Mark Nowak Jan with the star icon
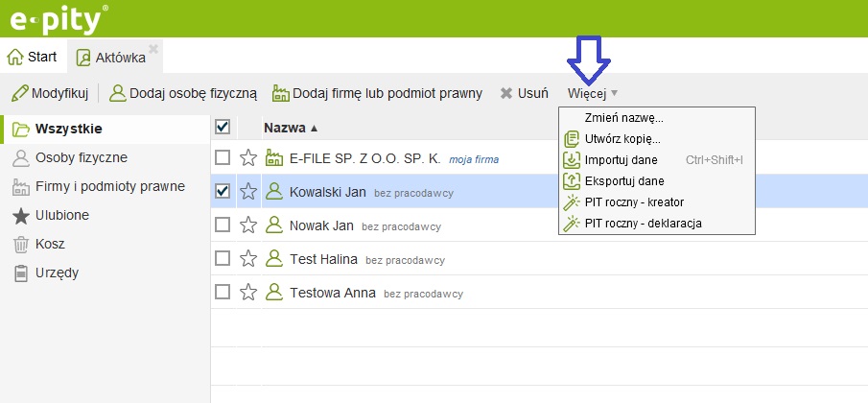Viewport: 868px width, 403px height. 248,225
